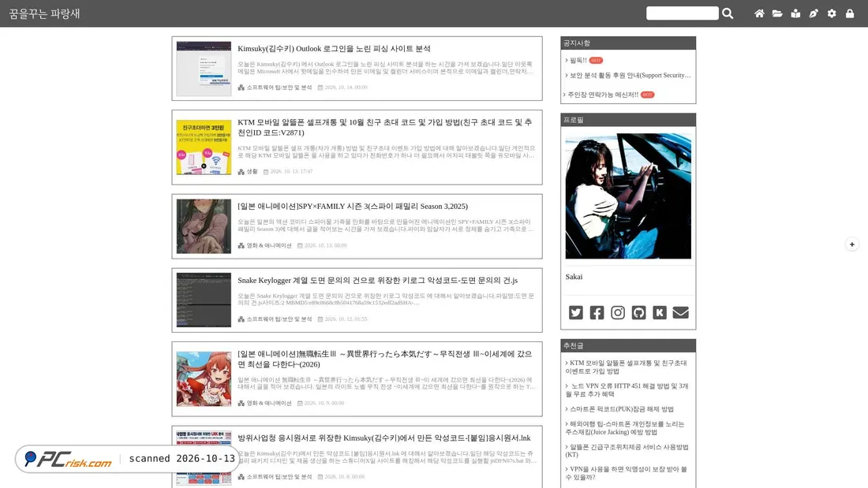
Task: Open 주인장 연락가능 메신저 notice
Action: 603,95
